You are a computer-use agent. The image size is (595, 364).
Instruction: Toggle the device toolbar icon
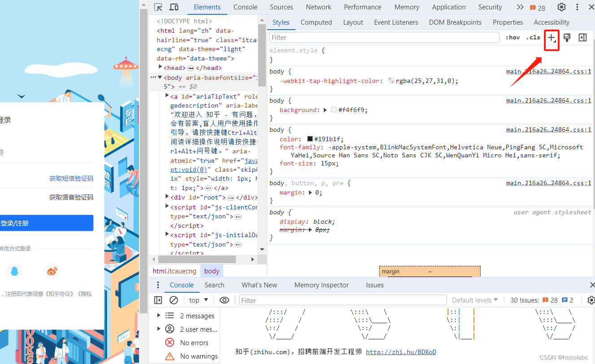(174, 7)
